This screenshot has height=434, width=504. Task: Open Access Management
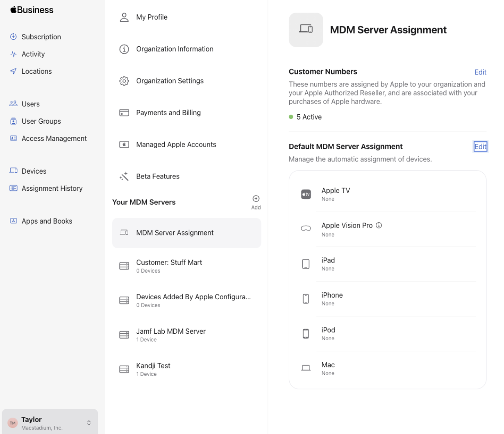[54, 138]
